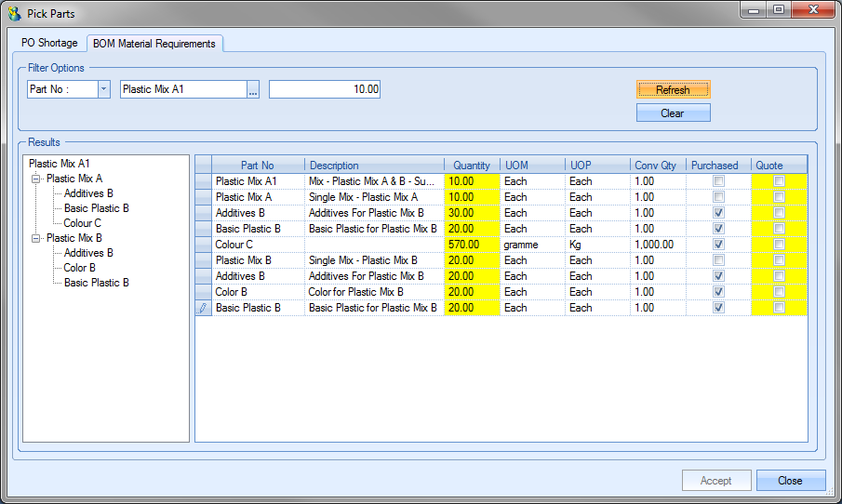The width and height of the screenshot is (842, 504).
Task: Click the Pick Parts app icon in title bar
Action: [x=13, y=14]
